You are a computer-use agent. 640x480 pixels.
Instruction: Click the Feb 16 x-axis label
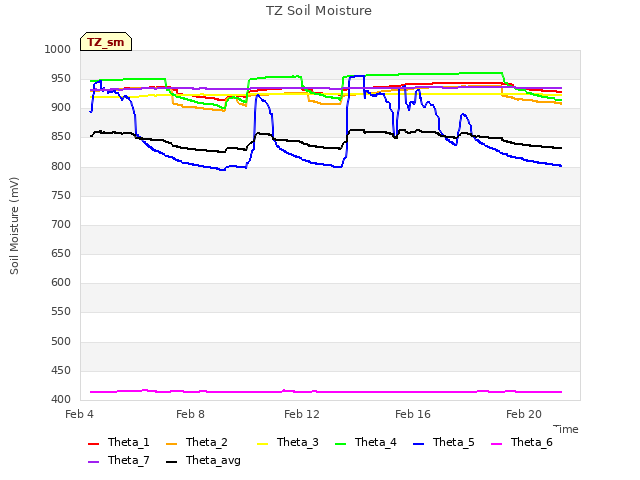tap(413, 414)
